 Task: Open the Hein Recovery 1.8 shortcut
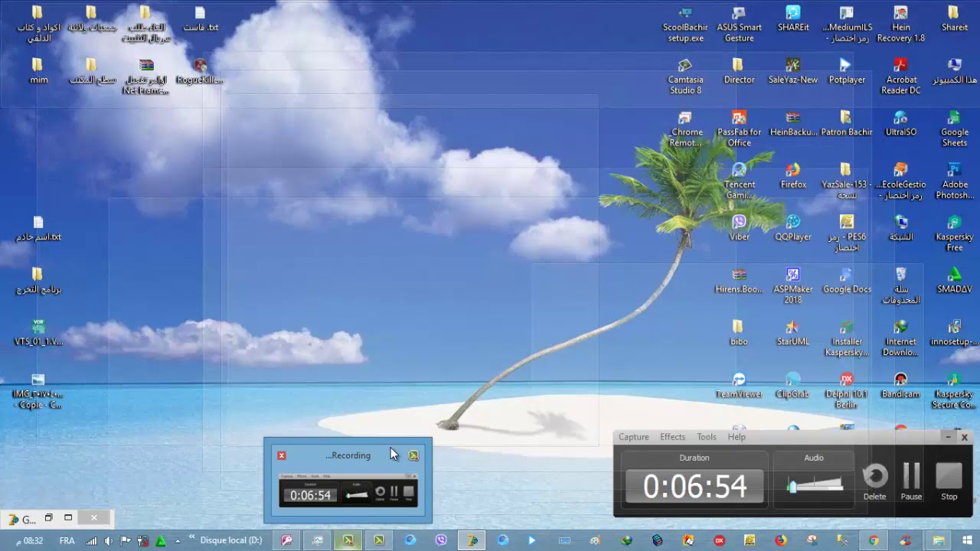(x=901, y=24)
